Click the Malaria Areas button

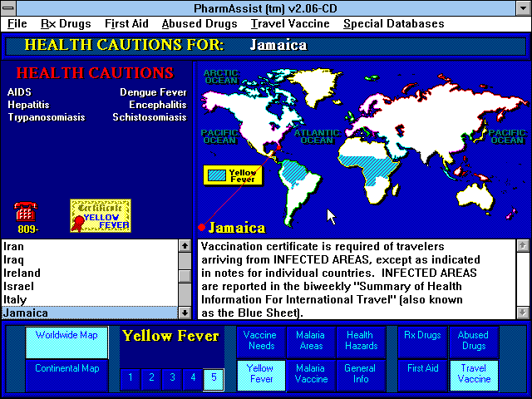pyautogui.click(x=311, y=342)
